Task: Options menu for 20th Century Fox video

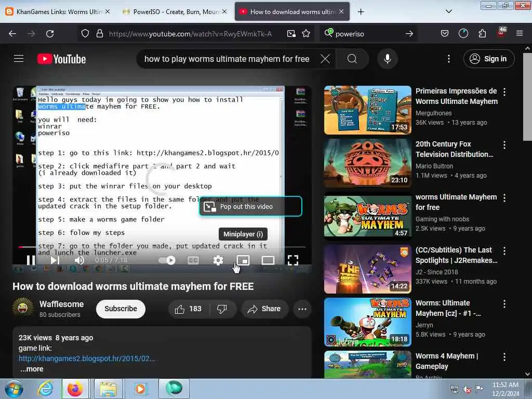Action: [x=504, y=145]
